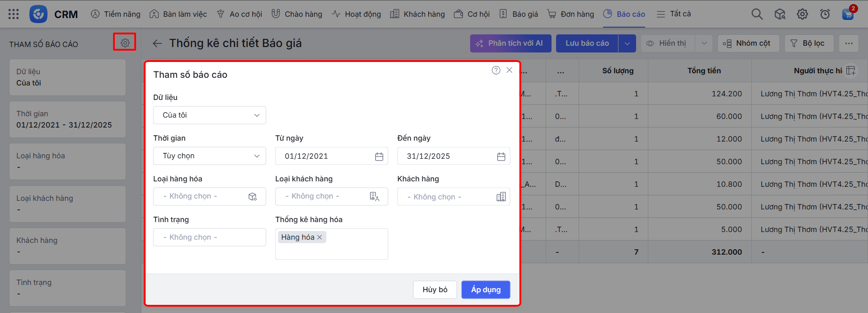Click the column customize icon in table header

tap(851, 71)
